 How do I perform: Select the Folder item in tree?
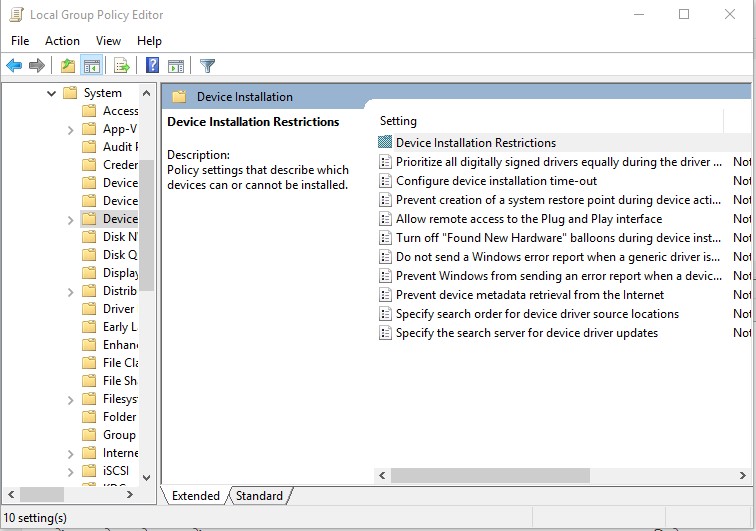[x=120, y=417]
